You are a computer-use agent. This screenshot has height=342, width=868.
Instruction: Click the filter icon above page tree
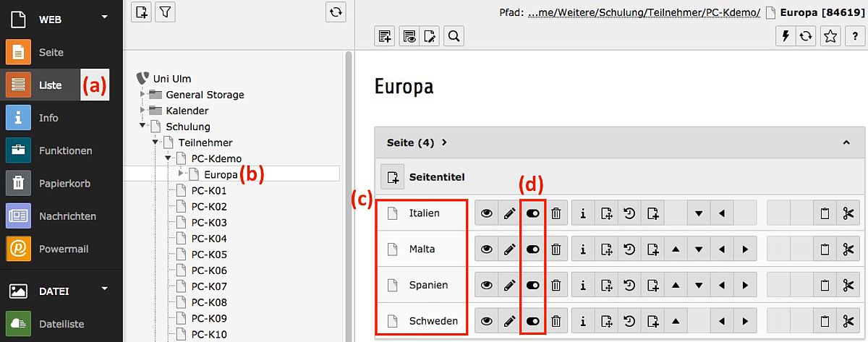point(165,12)
